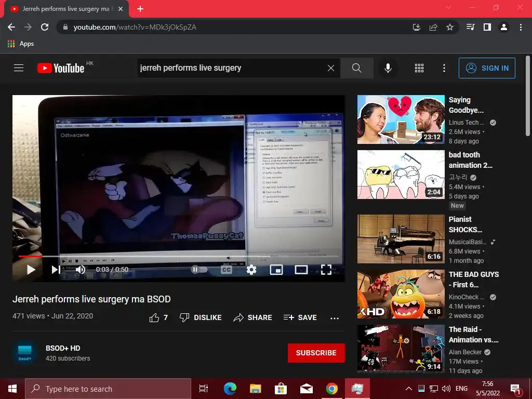Select the Jerreh performs live surgery tab
This screenshot has width=532, height=399.
click(x=66, y=9)
